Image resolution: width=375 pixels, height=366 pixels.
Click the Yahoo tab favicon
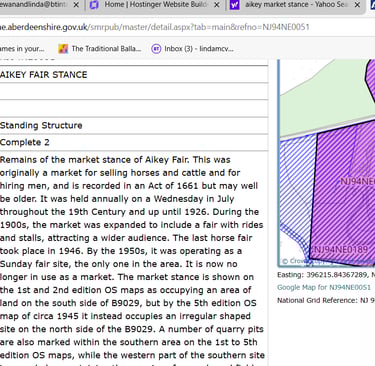(235, 5)
